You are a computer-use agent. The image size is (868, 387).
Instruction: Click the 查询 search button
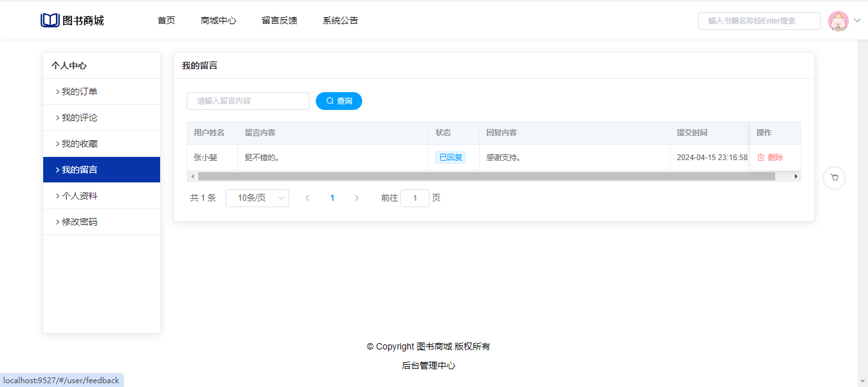pyautogui.click(x=339, y=101)
